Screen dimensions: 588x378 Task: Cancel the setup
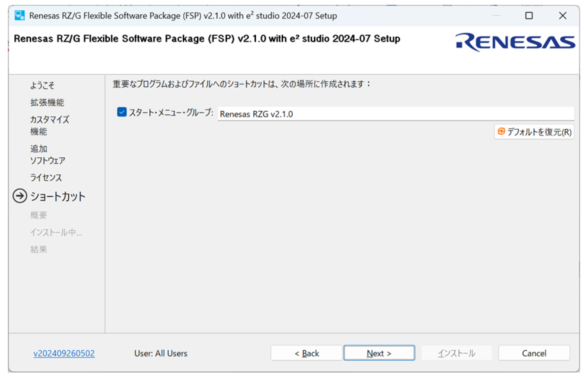534,353
